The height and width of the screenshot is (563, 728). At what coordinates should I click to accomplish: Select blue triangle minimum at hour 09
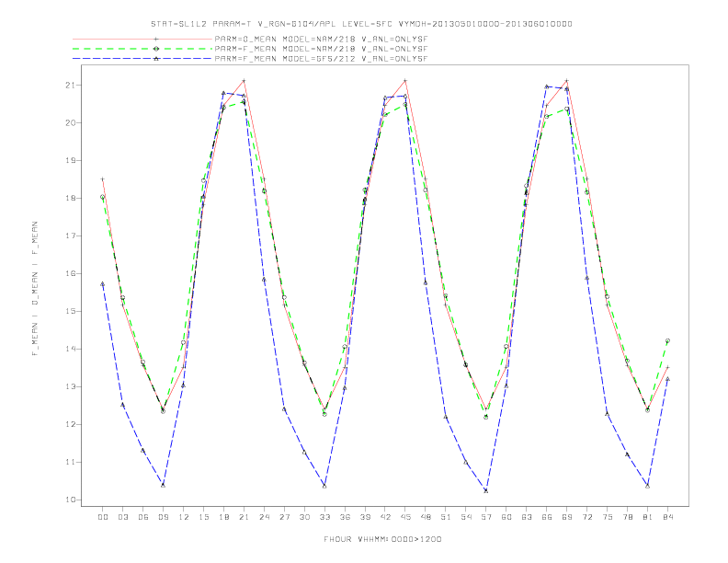[163, 485]
